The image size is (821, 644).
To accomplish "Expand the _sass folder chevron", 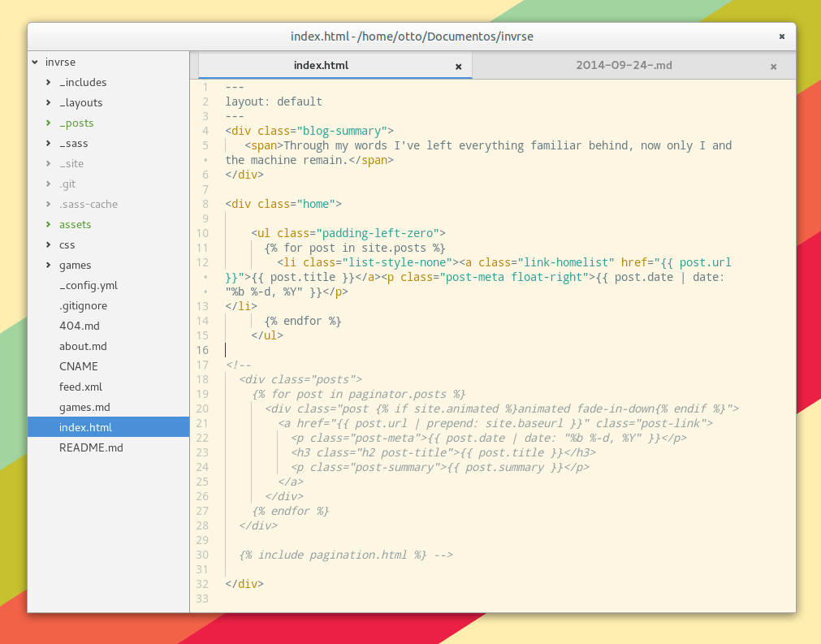I will pyautogui.click(x=49, y=143).
